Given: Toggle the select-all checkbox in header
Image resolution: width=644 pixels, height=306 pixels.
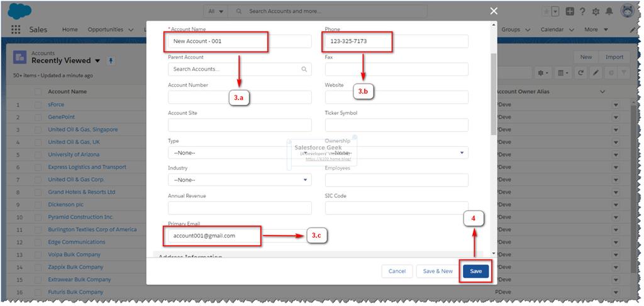Looking at the screenshot, I should click(x=38, y=92).
